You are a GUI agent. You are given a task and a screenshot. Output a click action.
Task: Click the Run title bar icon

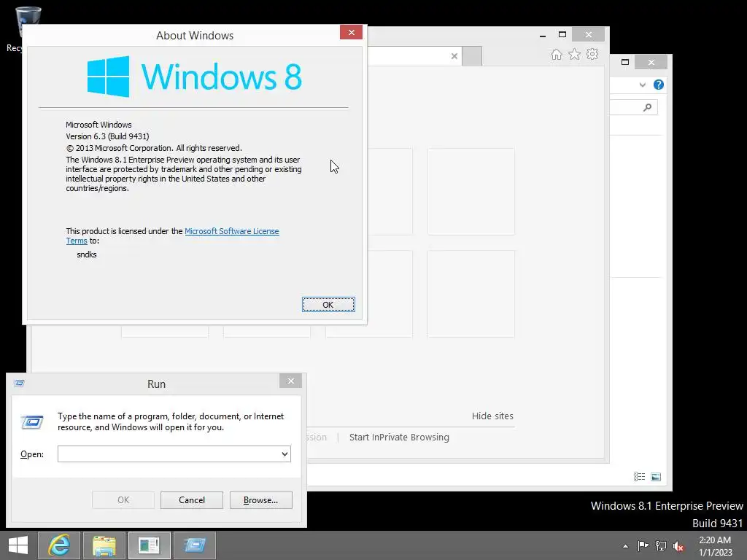(x=19, y=384)
